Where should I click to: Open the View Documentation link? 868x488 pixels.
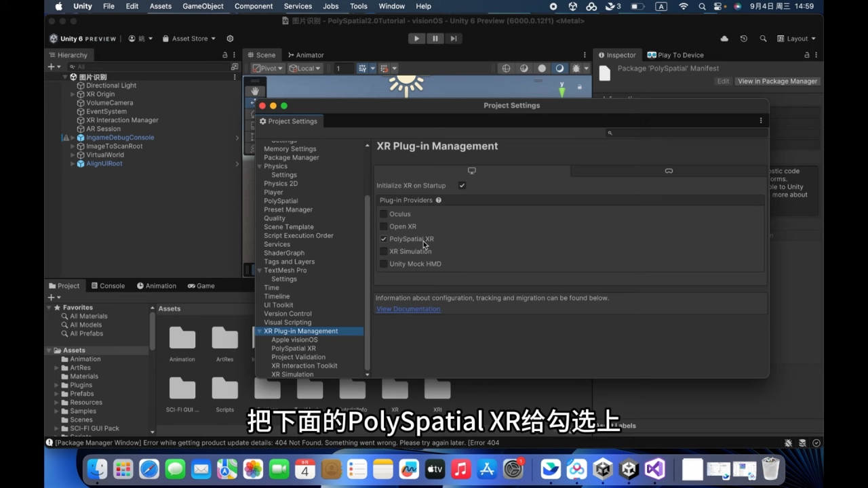pyautogui.click(x=408, y=309)
